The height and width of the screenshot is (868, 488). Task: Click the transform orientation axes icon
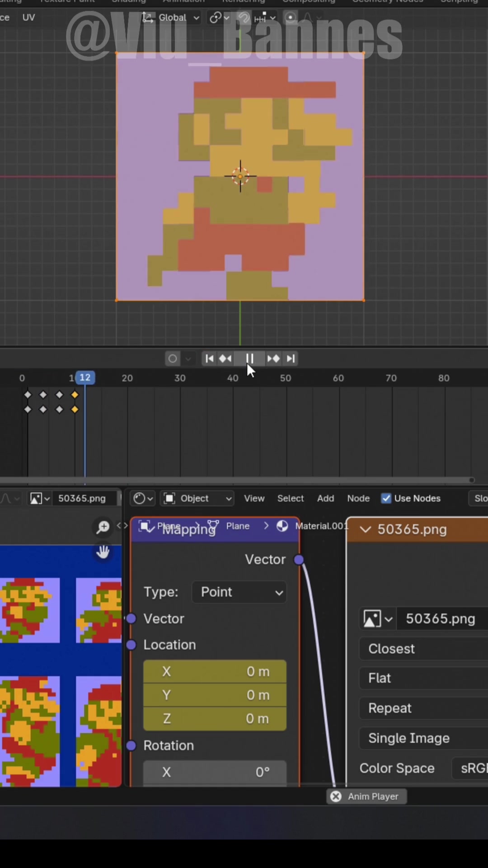coord(147,18)
